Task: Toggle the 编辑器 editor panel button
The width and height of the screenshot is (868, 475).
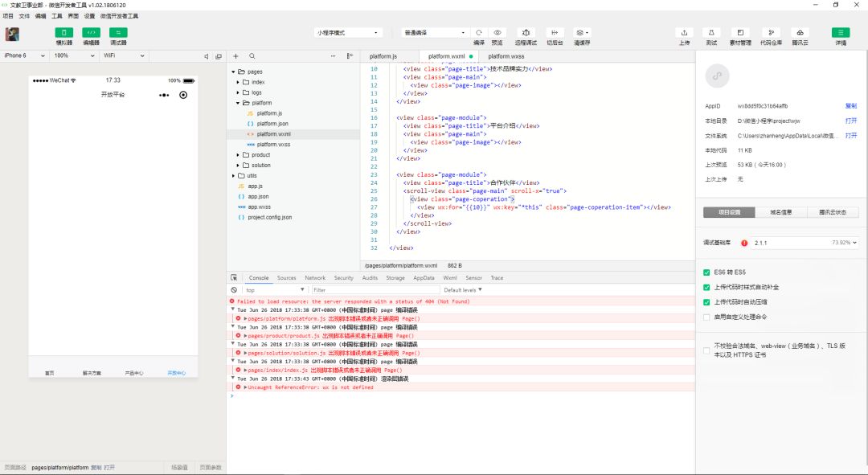Action: coord(92,33)
